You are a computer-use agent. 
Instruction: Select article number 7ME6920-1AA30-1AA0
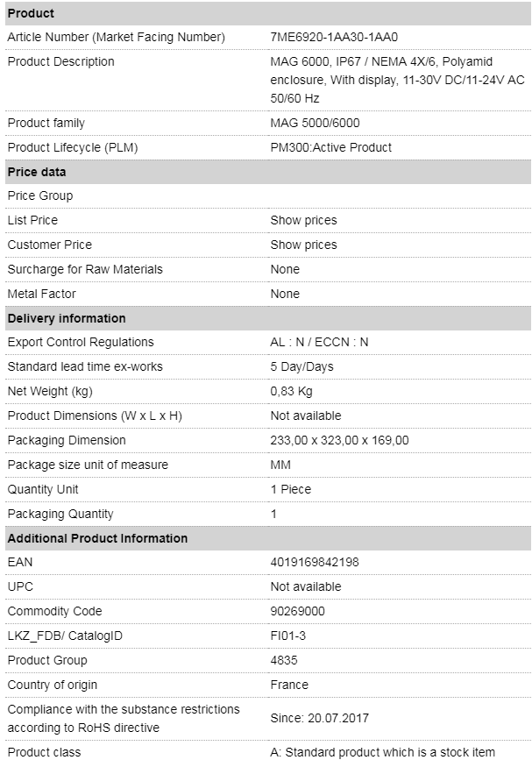click(x=334, y=38)
